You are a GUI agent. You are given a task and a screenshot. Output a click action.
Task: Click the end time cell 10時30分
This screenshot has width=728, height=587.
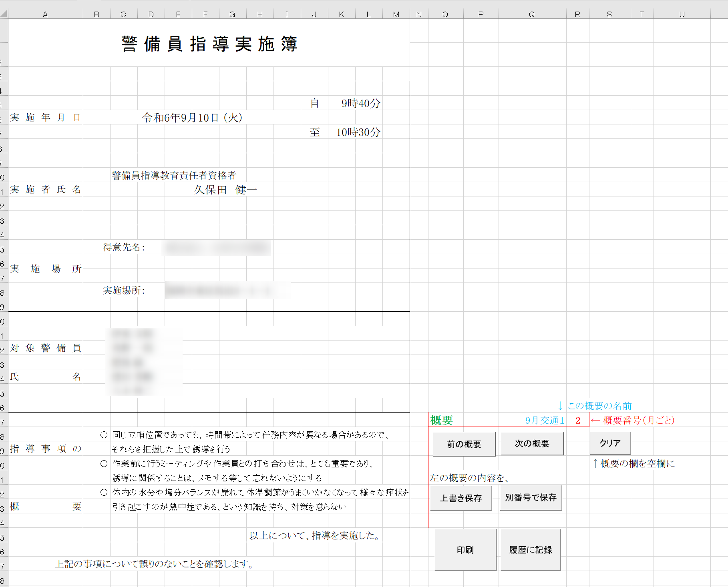click(358, 132)
